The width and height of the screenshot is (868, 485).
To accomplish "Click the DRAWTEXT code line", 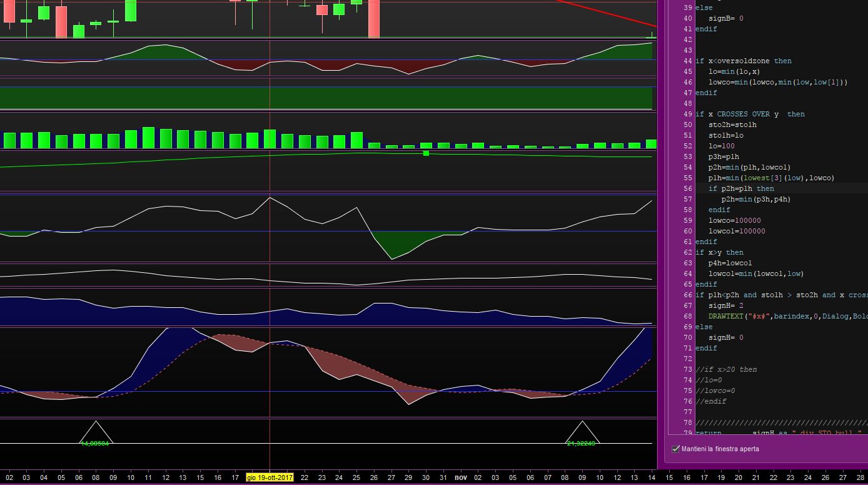I will click(x=788, y=316).
